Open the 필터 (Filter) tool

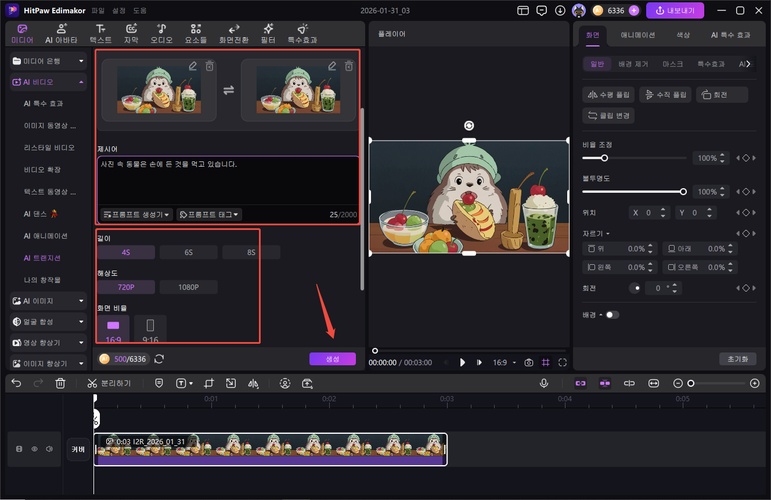click(268, 33)
